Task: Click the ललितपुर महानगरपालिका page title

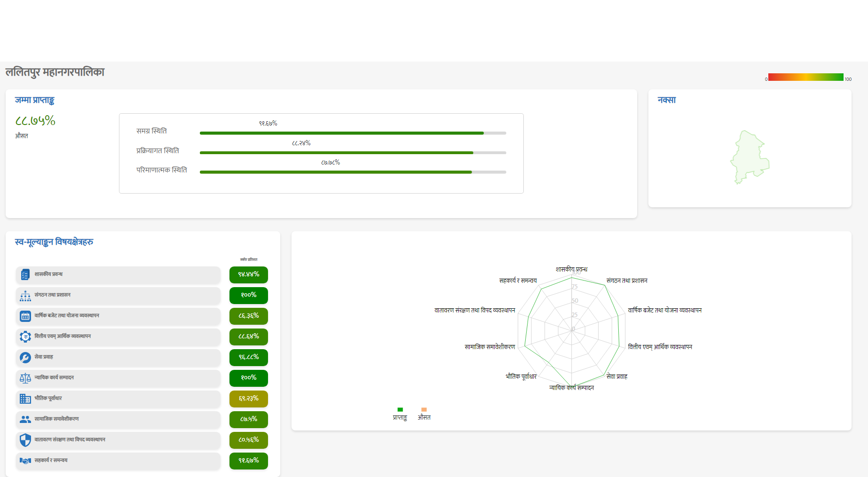Action: point(55,72)
